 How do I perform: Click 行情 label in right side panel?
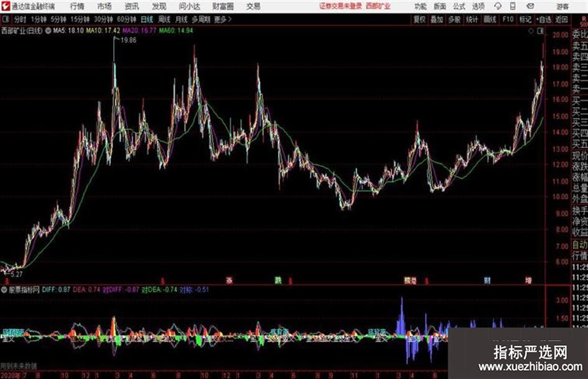(x=580, y=256)
